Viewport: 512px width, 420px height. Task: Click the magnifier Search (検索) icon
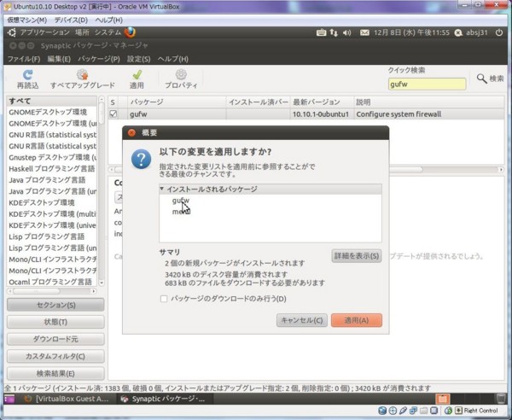click(481, 79)
